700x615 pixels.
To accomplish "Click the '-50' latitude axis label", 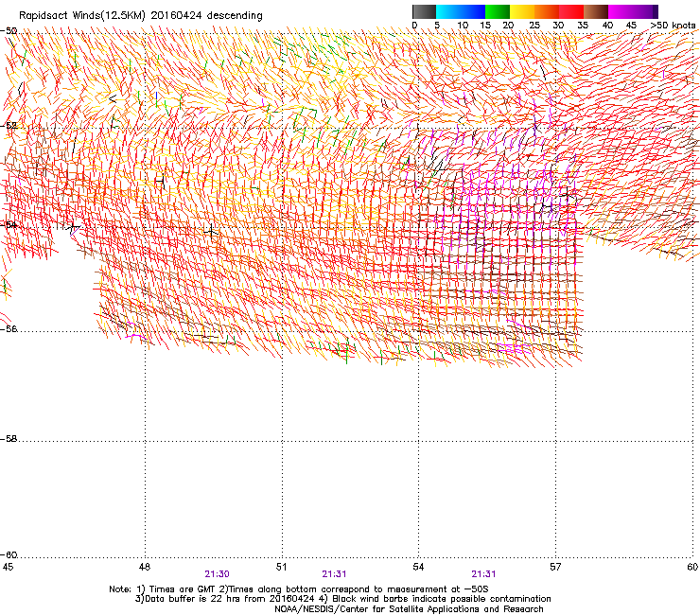I will click(x=9, y=31).
